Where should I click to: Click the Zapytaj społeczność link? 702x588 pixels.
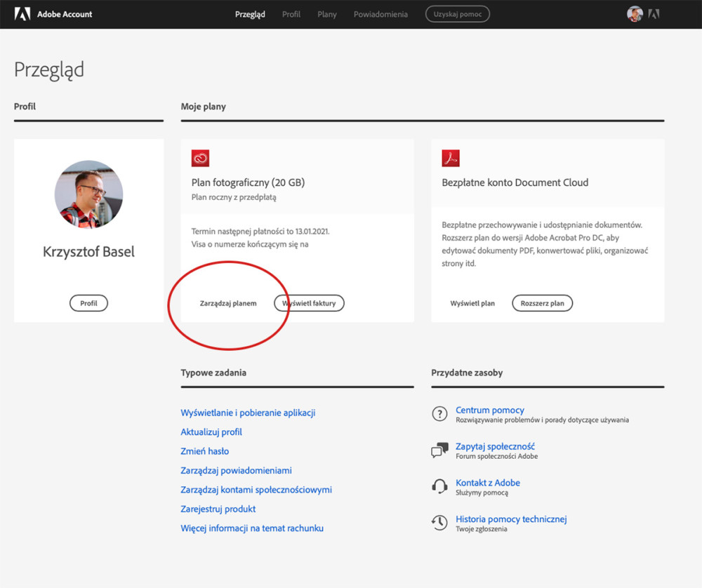(495, 446)
